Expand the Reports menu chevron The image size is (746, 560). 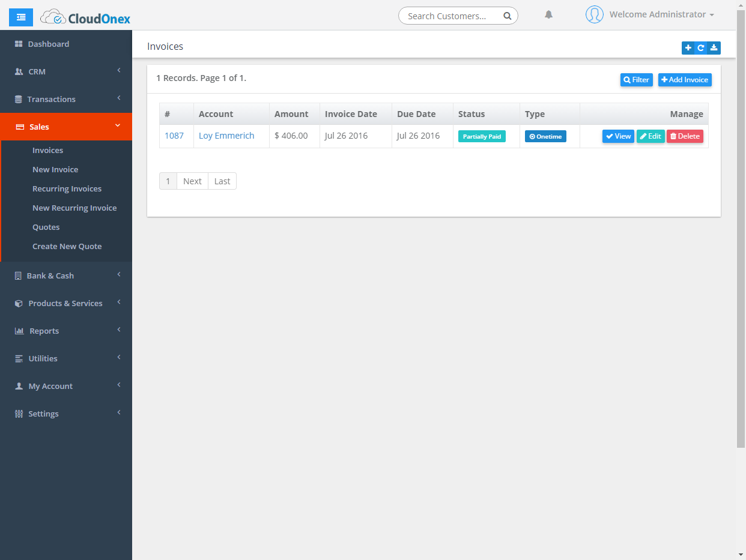(x=119, y=330)
